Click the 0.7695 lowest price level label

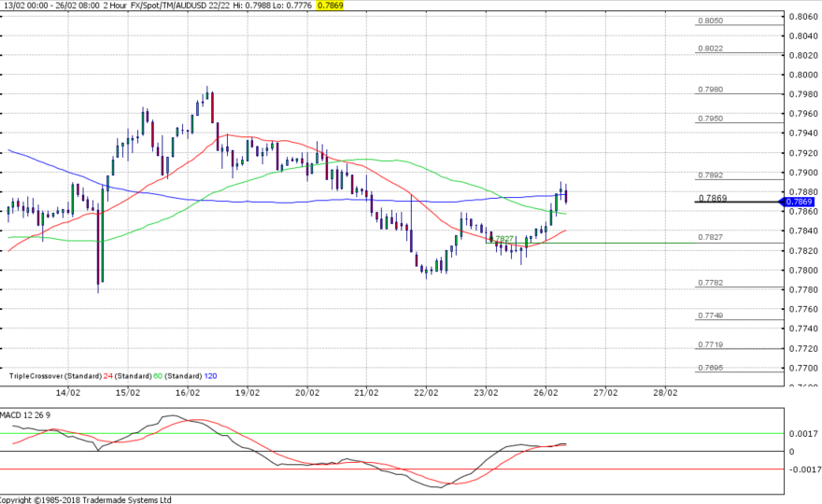(711, 367)
